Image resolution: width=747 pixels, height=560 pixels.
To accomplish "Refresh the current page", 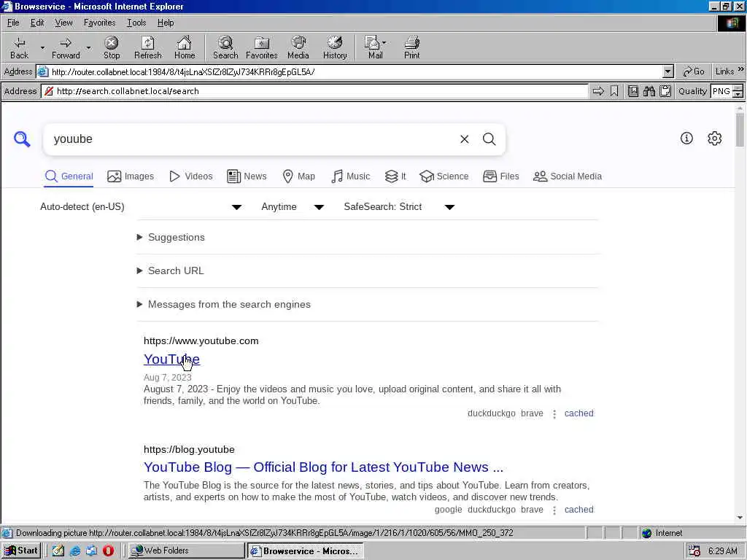I will pos(147,47).
